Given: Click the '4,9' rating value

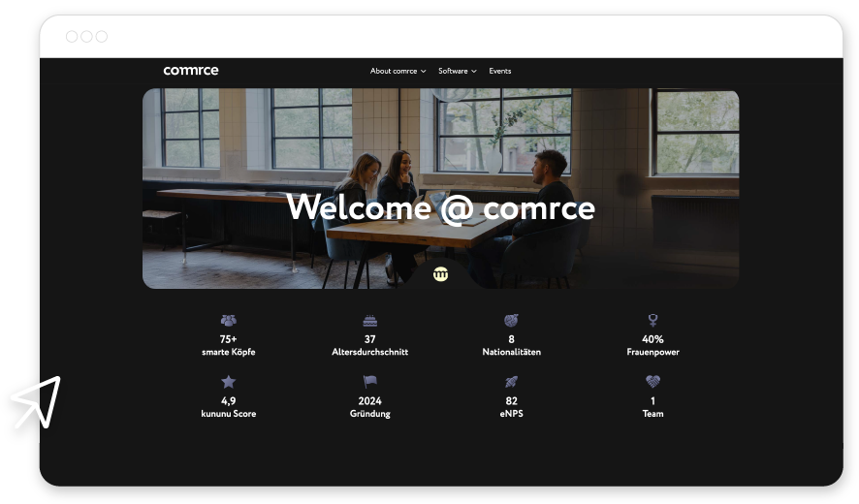Looking at the screenshot, I should click(229, 401).
